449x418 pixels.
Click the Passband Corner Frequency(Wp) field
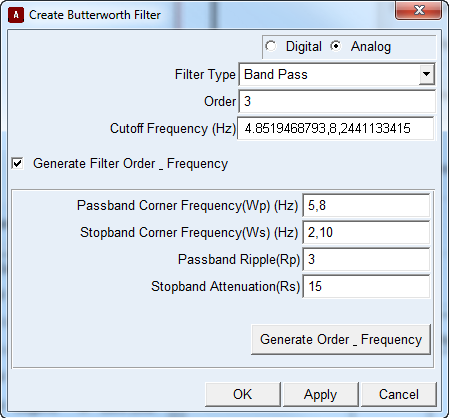[x=366, y=206]
